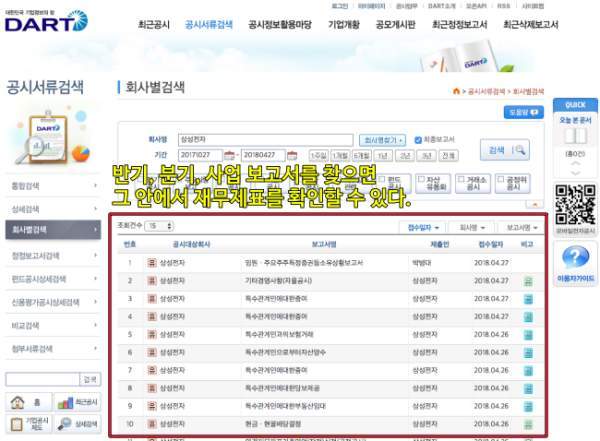Check the 자산유동화 checkbox
The height and width of the screenshot is (441, 600).
421,179
